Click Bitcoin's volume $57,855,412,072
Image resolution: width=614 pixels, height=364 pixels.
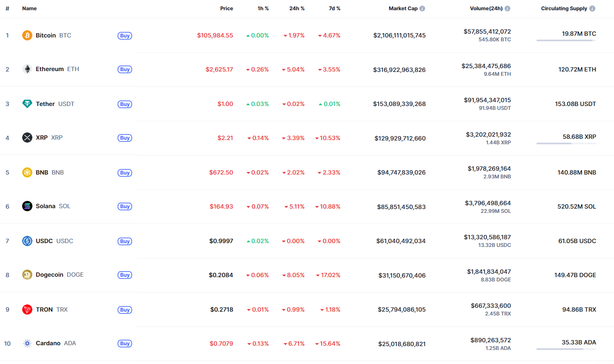(487, 32)
